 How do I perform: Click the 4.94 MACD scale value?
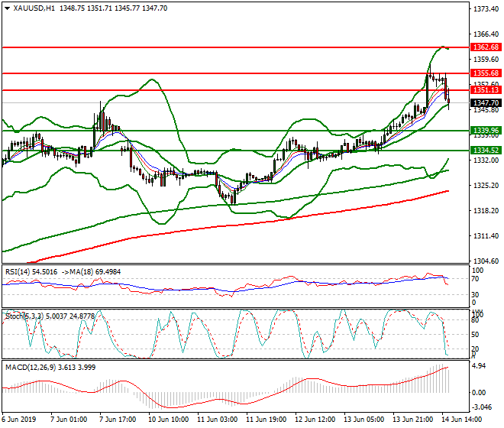pos(479,366)
